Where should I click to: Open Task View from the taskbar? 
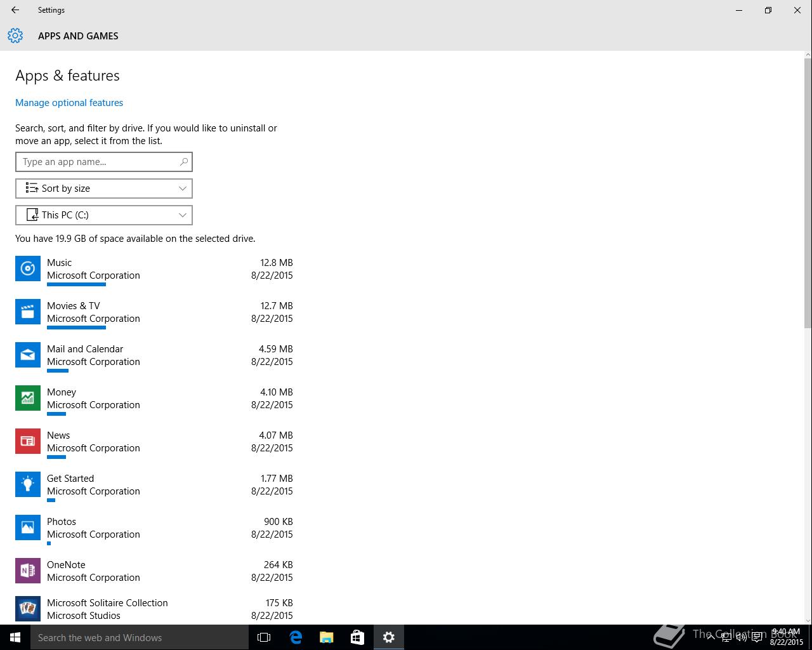(x=264, y=637)
